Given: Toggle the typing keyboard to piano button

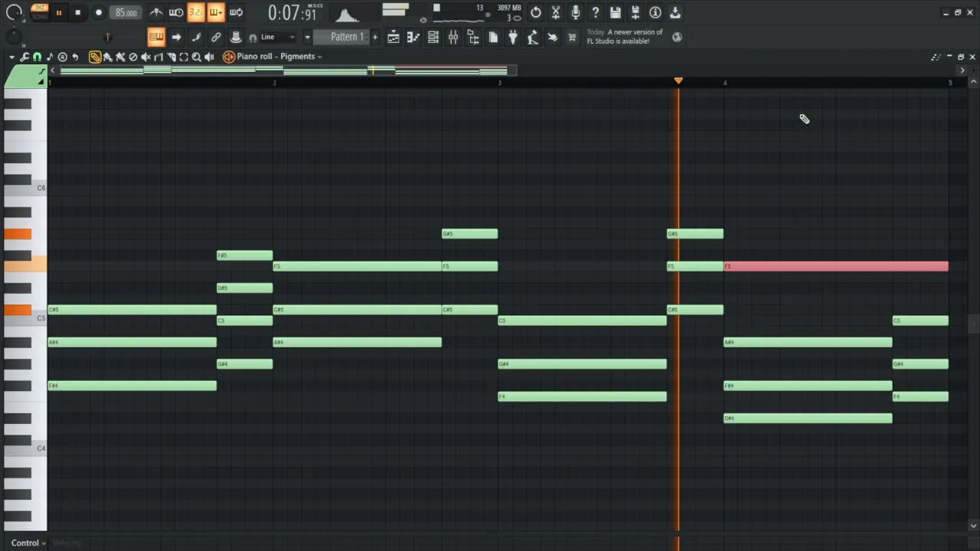Looking at the screenshot, I should (x=156, y=37).
